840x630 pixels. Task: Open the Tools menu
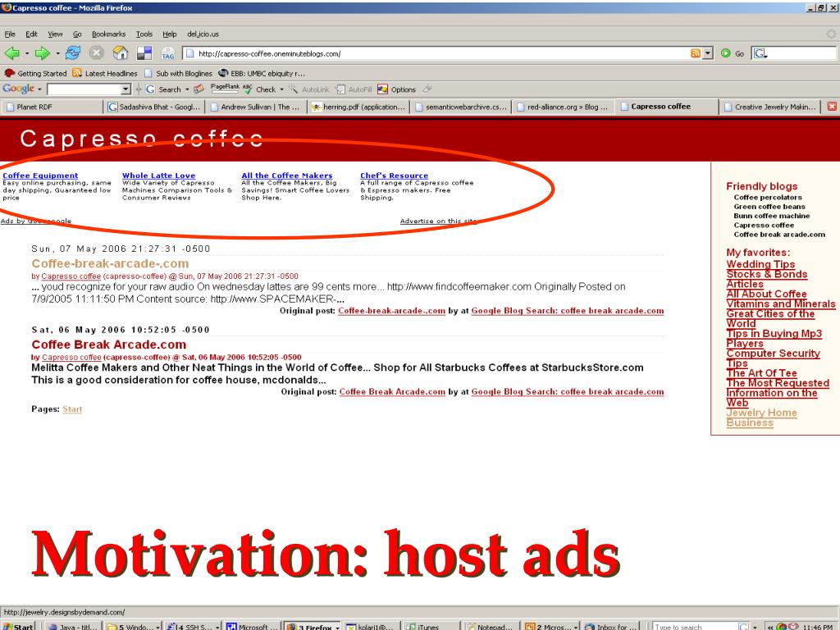144,34
